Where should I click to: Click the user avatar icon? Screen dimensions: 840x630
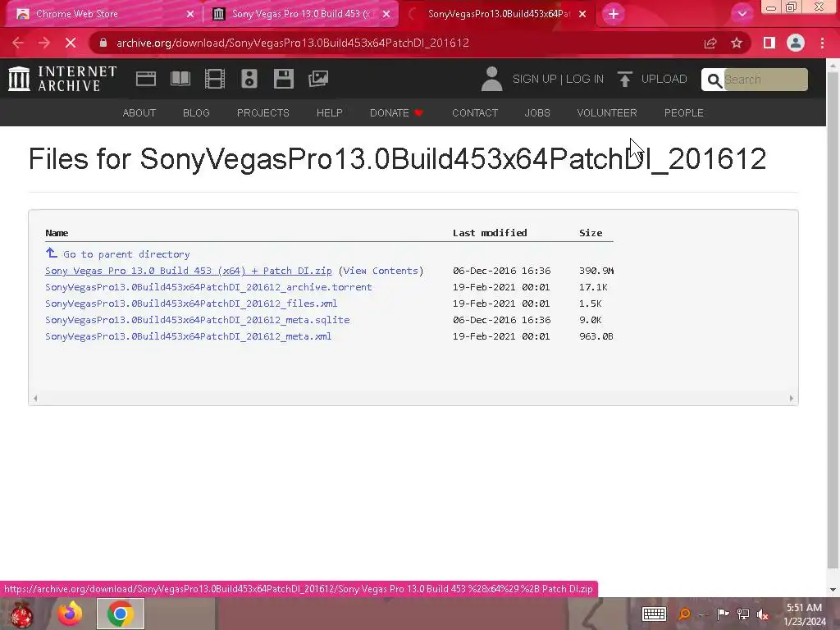(491, 79)
